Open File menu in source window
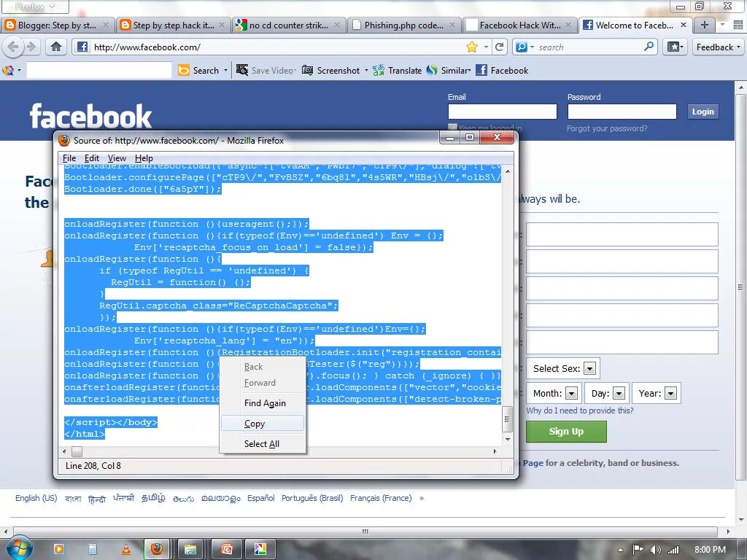Screen dimensions: 747x560 tap(69, 158)
